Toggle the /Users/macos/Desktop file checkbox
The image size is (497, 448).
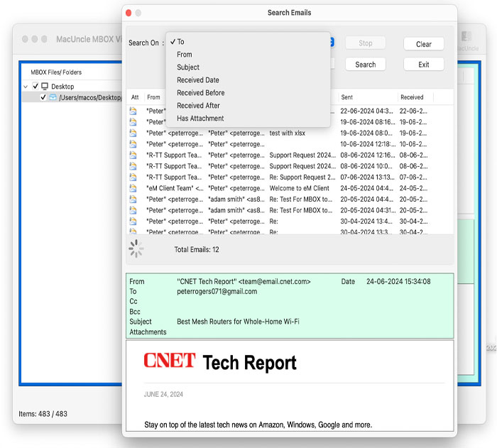[x=43, y=97]
